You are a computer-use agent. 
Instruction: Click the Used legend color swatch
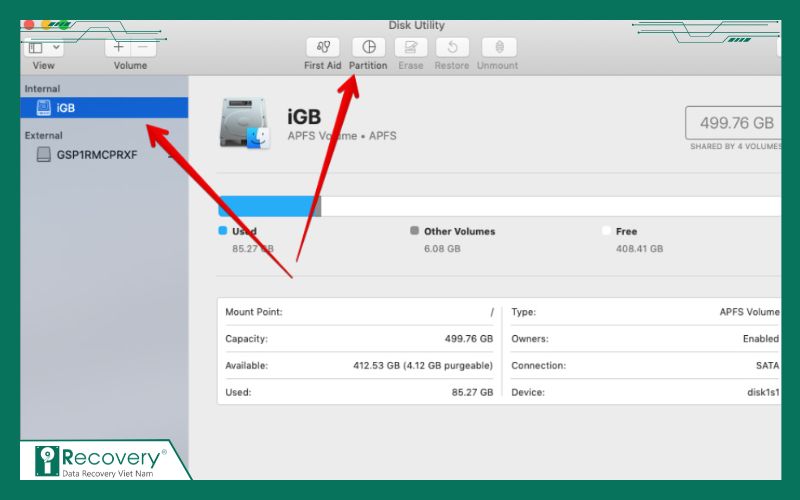pyautogui.click(x=223, y=231)
